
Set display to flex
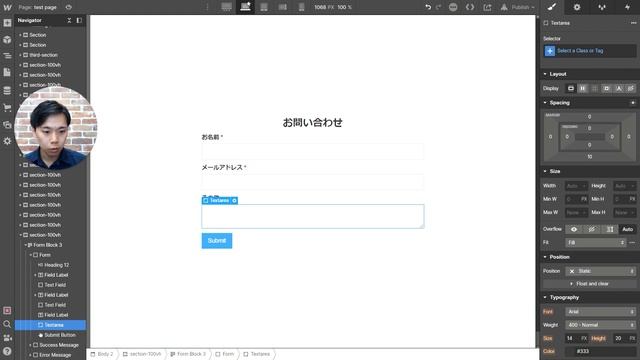point(582,88)
